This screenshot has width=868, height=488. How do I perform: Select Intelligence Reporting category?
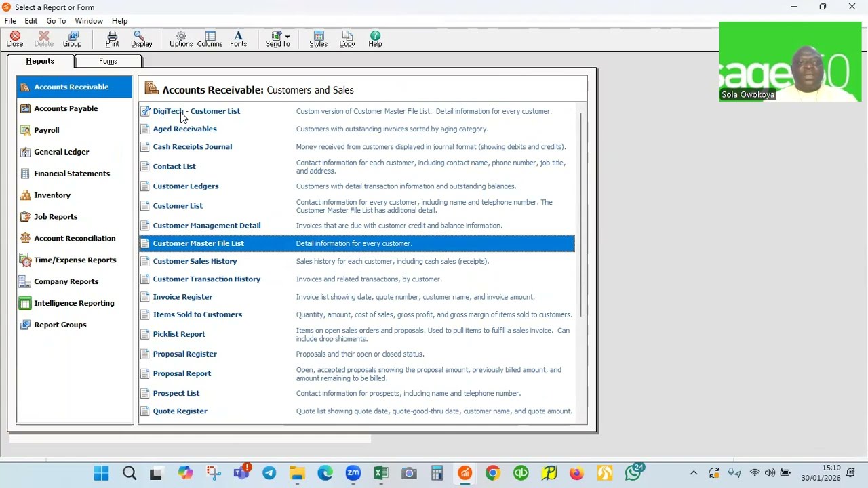coord(75,303)
